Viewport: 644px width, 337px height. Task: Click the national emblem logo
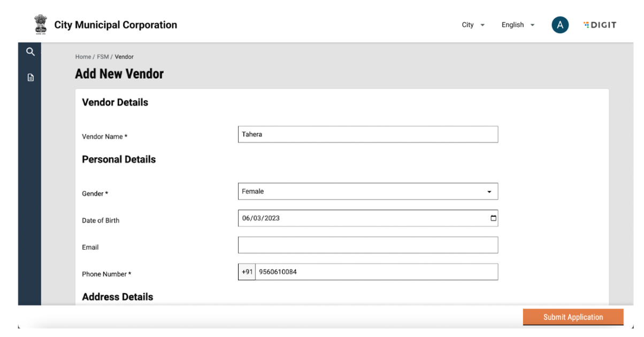coord(41,25)
